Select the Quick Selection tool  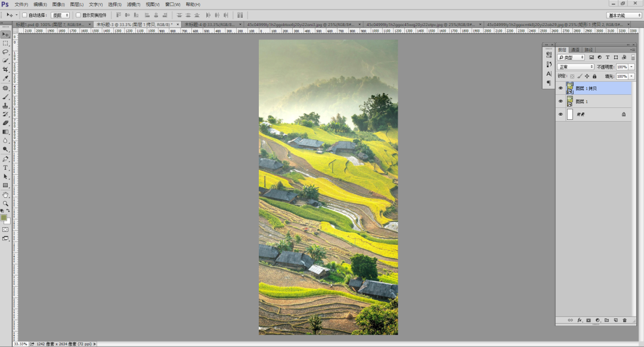click(5, 60)
